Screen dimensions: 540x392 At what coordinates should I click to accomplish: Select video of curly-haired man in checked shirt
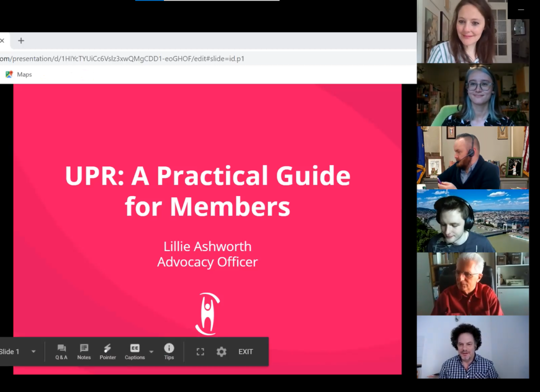pyautogui.click(x=472, y=347)
